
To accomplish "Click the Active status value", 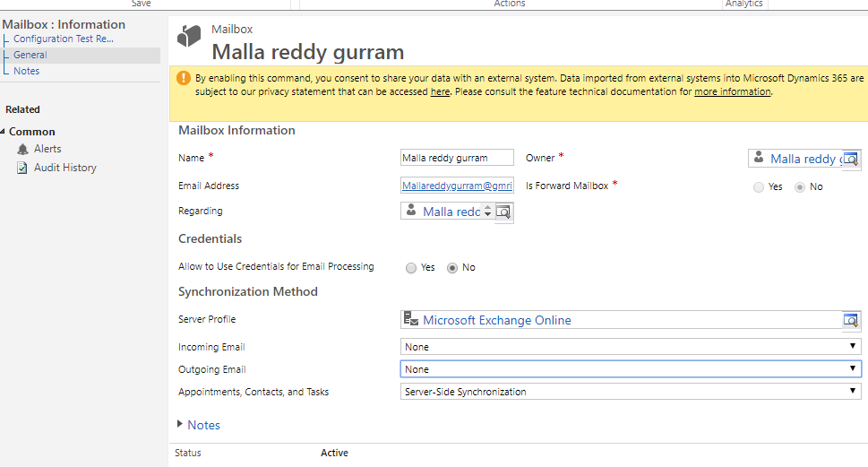I will [334, 453].
